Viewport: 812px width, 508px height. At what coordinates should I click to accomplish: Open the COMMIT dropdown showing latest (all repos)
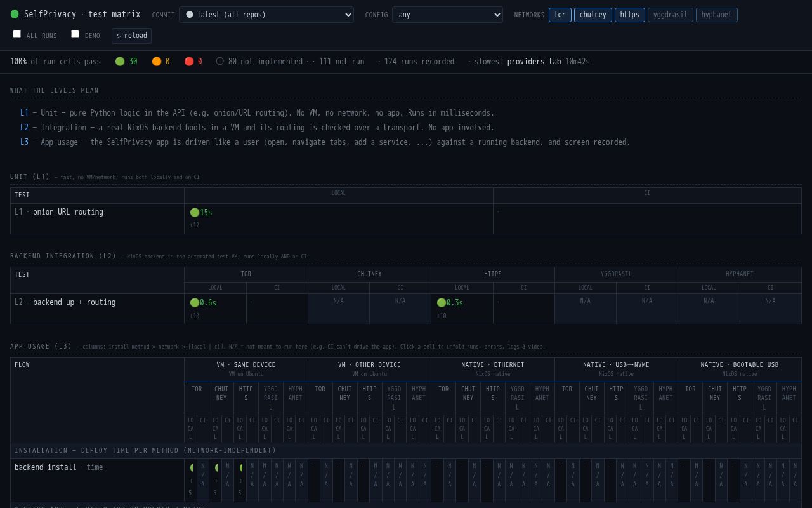tap(266, 15)
